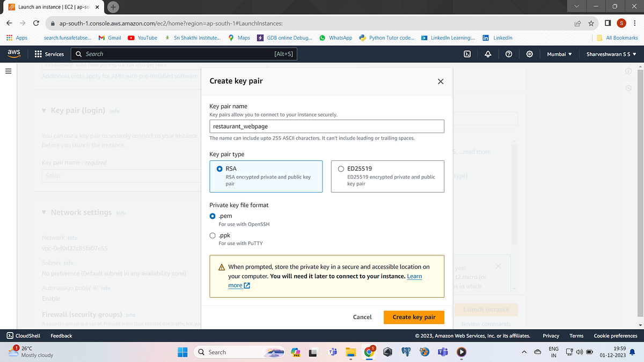This screenshot has height=362, width=644.
Task: Click Create key pair button
Action: tap(414, 317)
